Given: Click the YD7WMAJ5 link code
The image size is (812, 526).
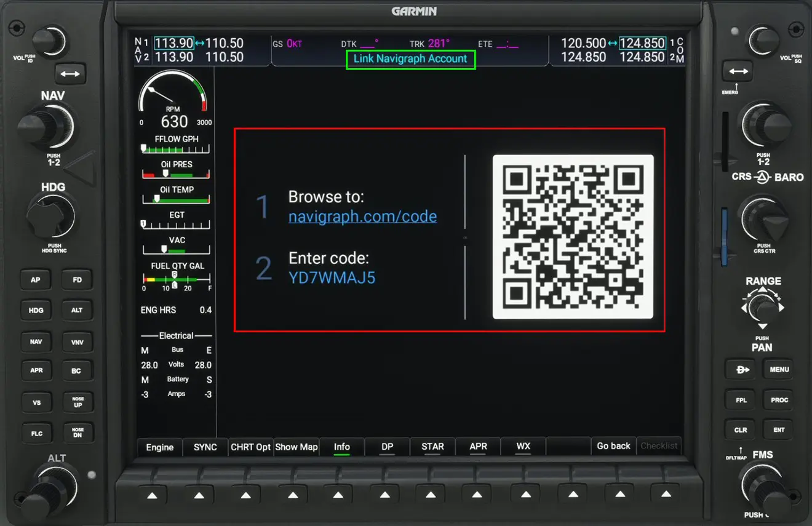Looking at the screenshot, I should click(x=332, y=277).
